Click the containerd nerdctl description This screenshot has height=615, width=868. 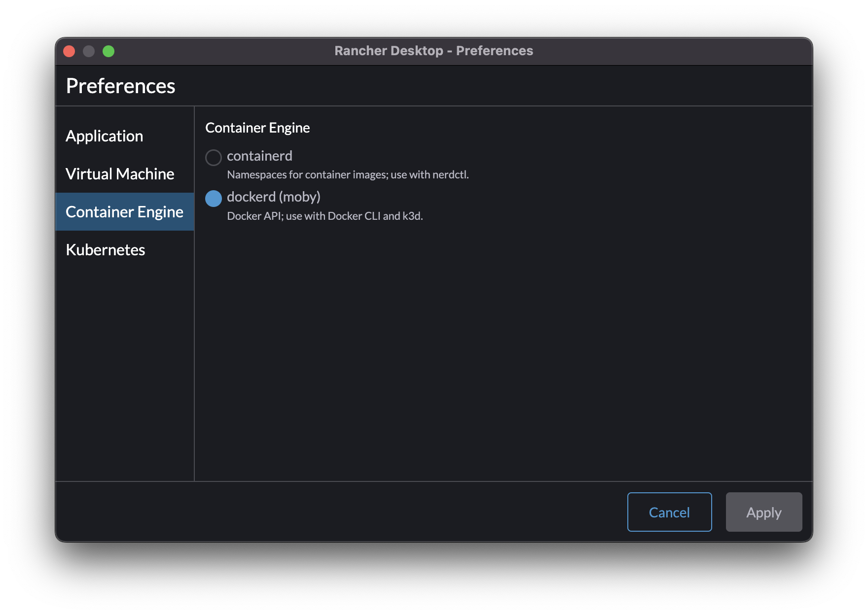pos(348,174)
